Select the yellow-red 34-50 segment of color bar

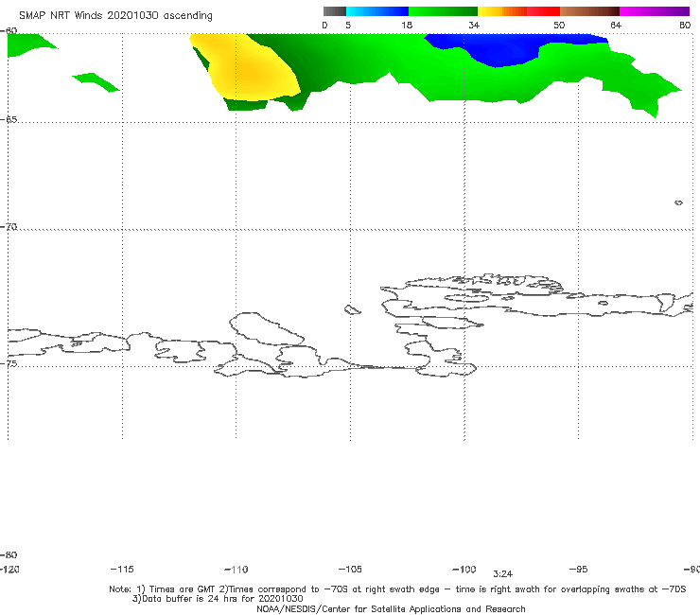click(518, 11)
